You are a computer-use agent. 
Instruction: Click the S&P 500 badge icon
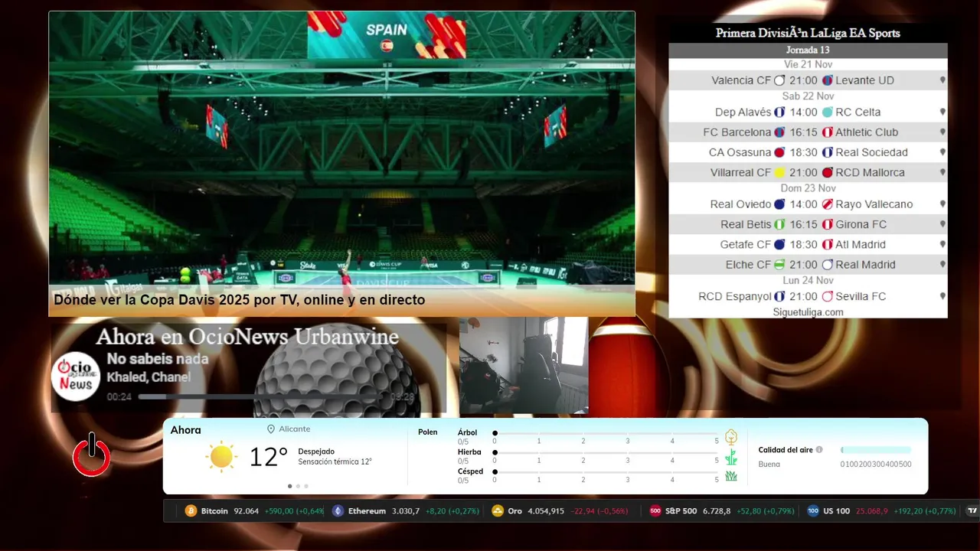[x=655, y=510]
